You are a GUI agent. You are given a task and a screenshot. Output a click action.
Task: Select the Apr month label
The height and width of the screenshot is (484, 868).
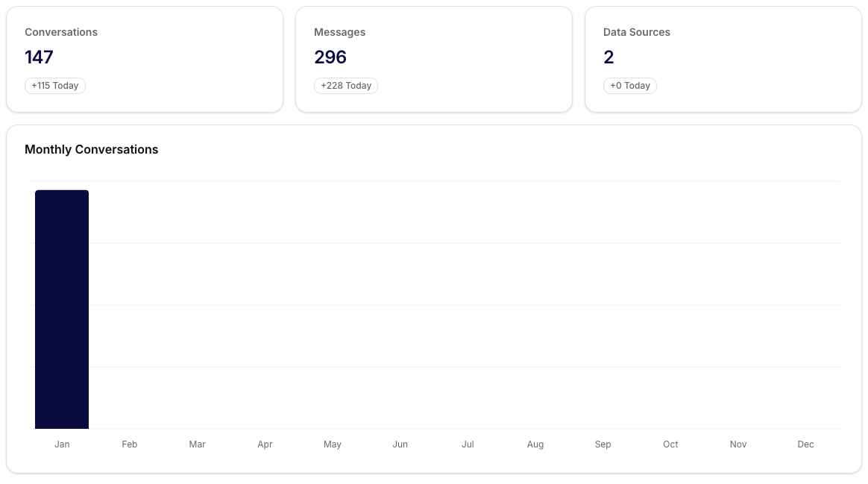265,444
